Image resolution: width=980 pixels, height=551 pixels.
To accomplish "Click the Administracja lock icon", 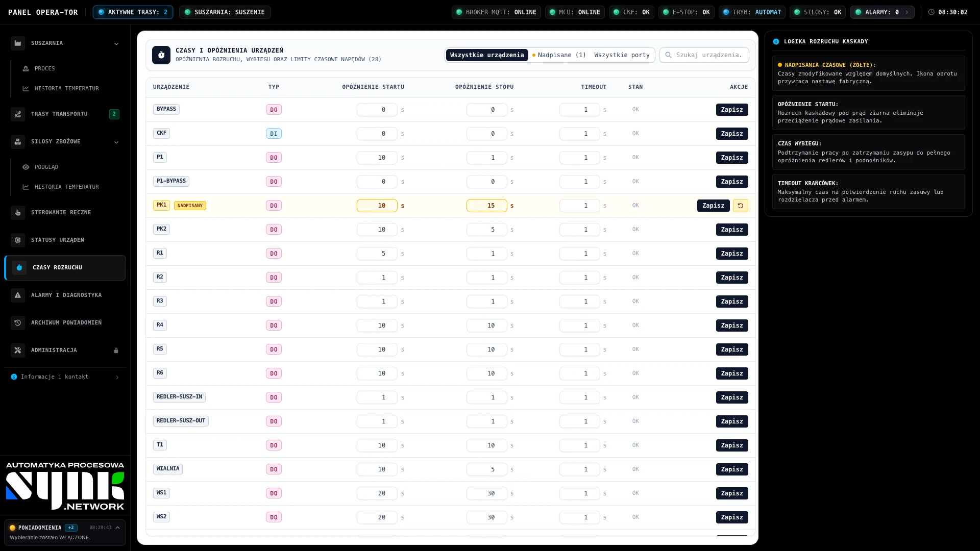I will point(116,350).
